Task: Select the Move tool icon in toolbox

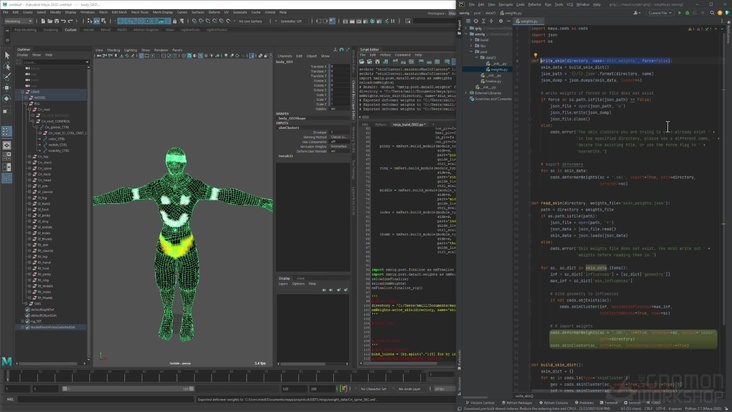Action: pos(7,88)
